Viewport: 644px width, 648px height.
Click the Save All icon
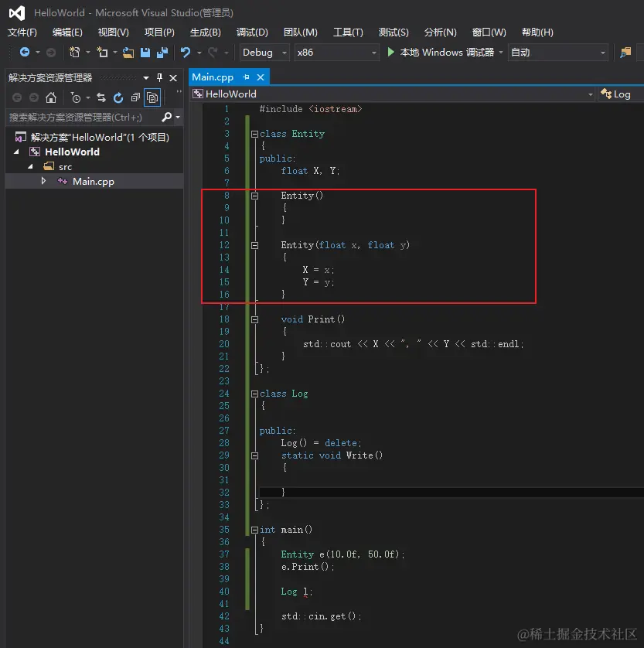tap(162, 53)
